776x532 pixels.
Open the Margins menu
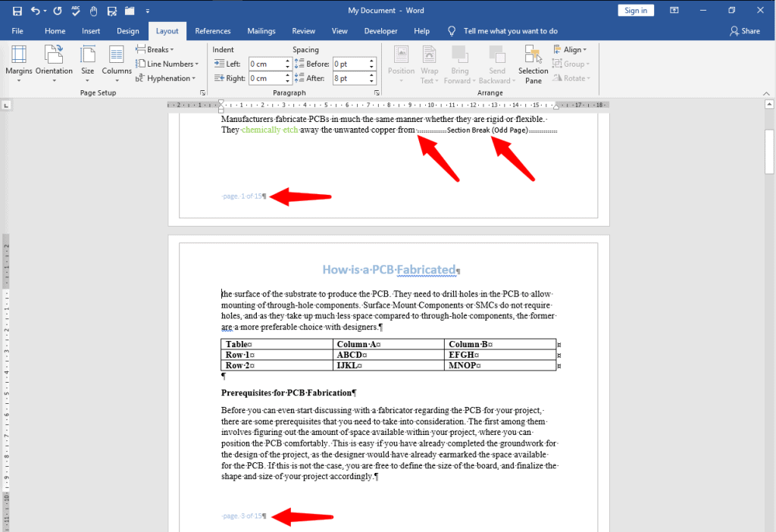click(x=19, y=64)
